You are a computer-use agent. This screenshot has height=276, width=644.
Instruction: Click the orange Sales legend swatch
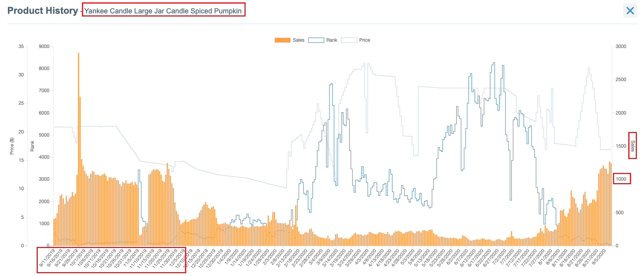[282, 40]
